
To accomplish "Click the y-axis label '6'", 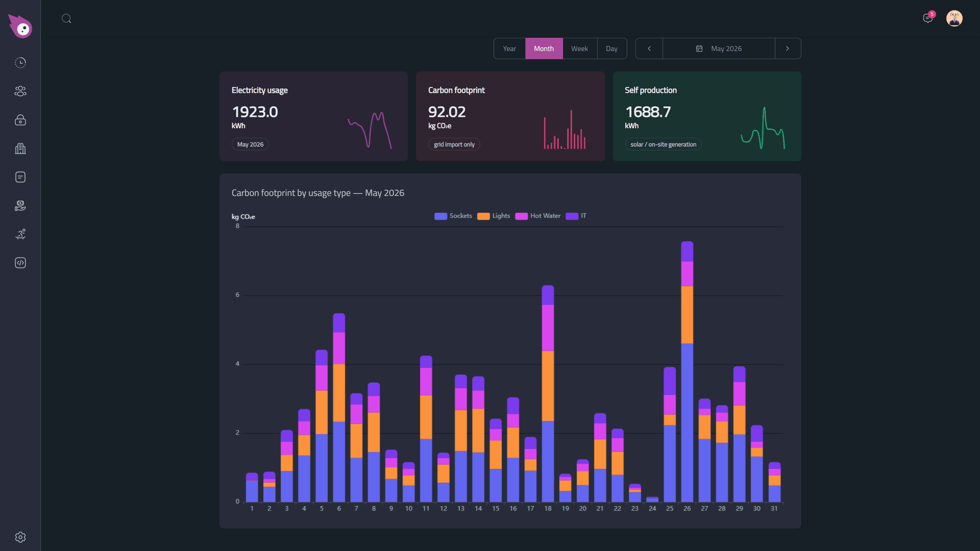I will (237, 295).
